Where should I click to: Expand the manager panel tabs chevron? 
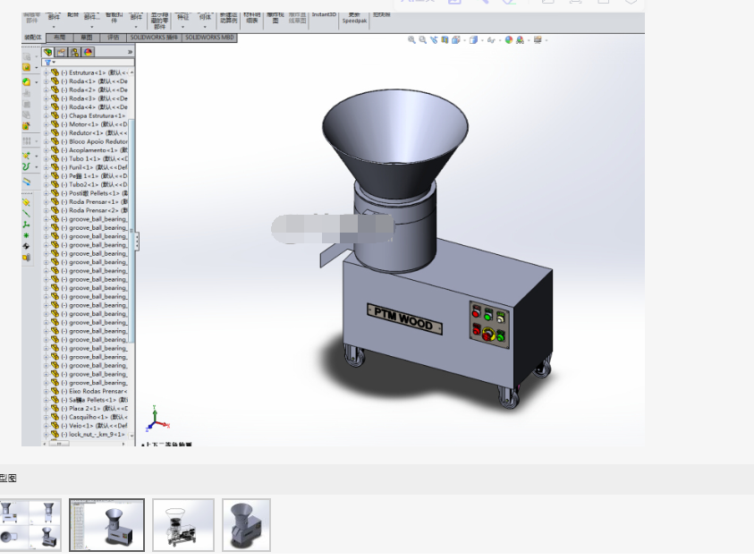[130, 52]
